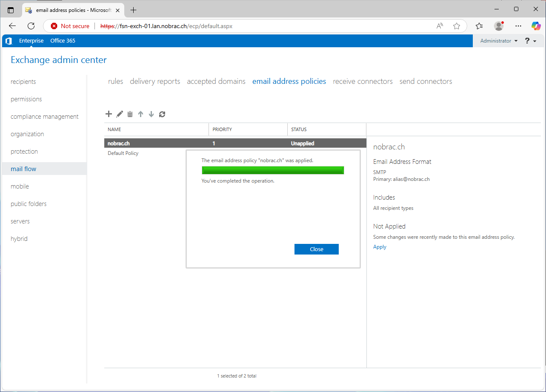Close the policy applied dialog
546x392 pixels.
[316, 249]
